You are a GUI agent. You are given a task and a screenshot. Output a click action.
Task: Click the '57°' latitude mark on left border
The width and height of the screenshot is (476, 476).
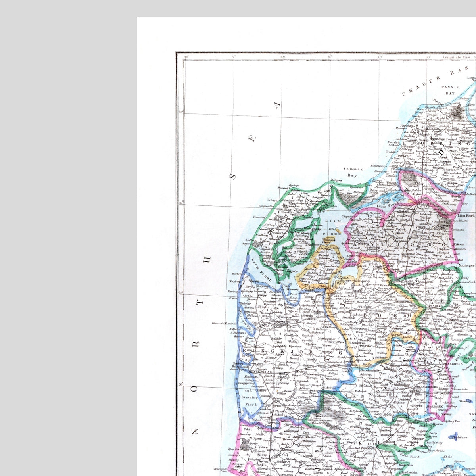click(x=181, y=203)
